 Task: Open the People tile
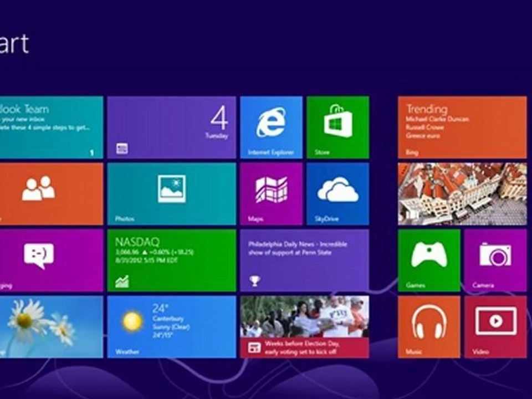(x=51, y=194)
